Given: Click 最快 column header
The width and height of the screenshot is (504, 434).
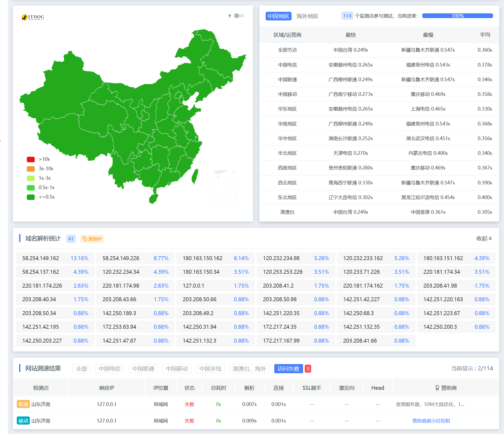Looking at the screenshot, I should [x=350, y=35].
